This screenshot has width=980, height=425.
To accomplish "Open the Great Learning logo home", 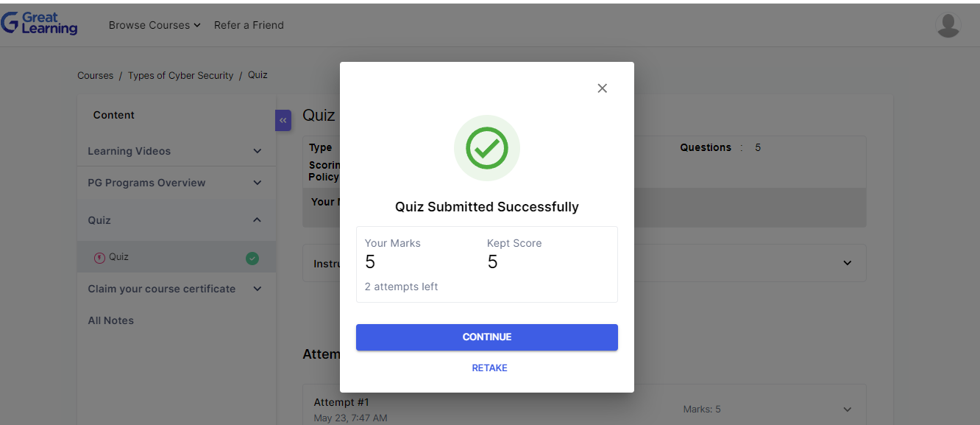I will tap(40, 24).
